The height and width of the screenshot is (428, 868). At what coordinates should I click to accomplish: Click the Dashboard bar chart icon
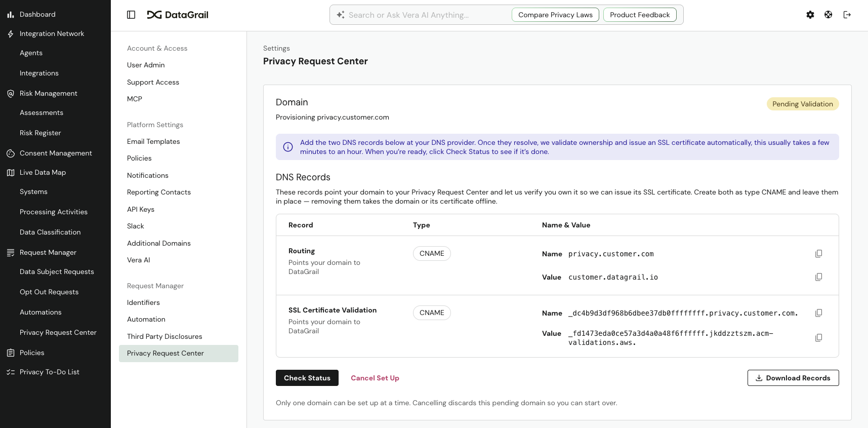coord(11,15)
